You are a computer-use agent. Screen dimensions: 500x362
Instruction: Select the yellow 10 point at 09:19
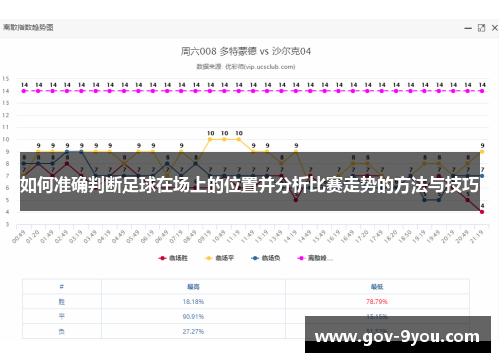[210, 140]
